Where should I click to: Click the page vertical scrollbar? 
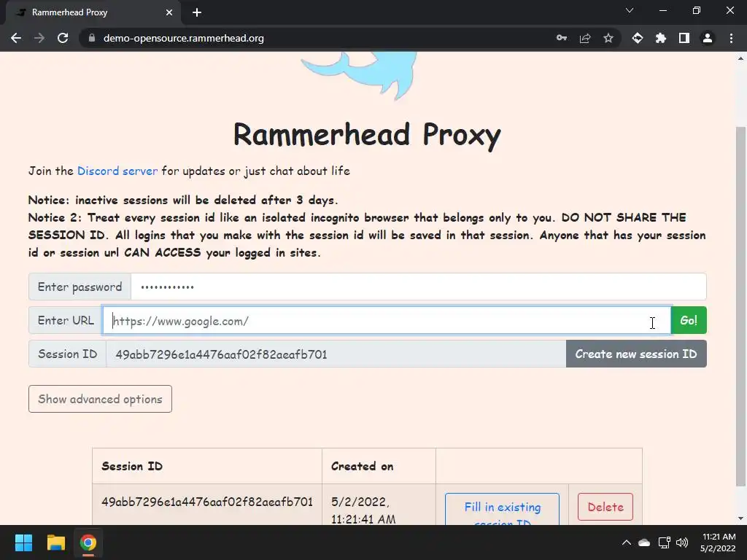coord(740,306)
